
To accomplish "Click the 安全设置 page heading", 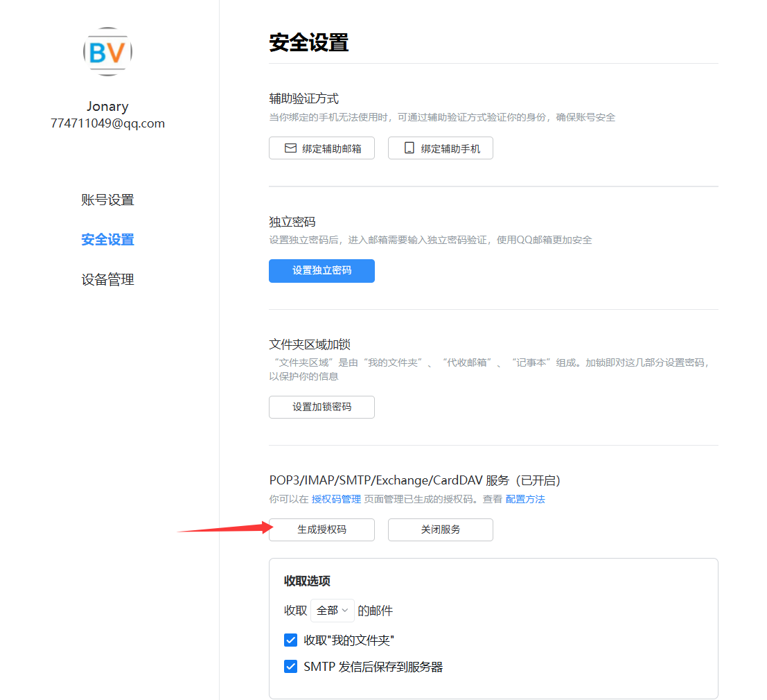I will point(308,42).
